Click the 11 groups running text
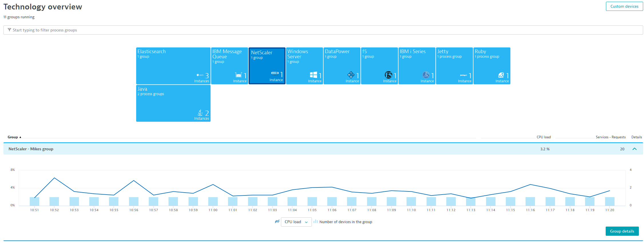This screenshot has height=244, width=644. pos(19,17)
